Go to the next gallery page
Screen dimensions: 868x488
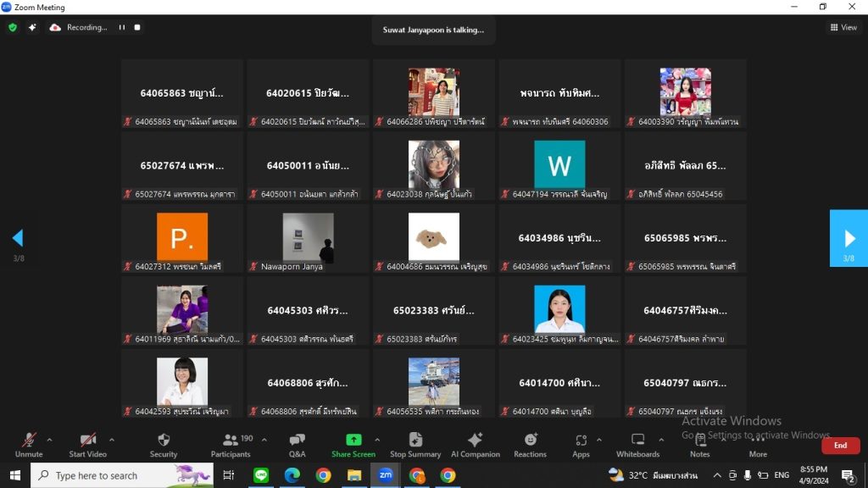tap(849, 238)
